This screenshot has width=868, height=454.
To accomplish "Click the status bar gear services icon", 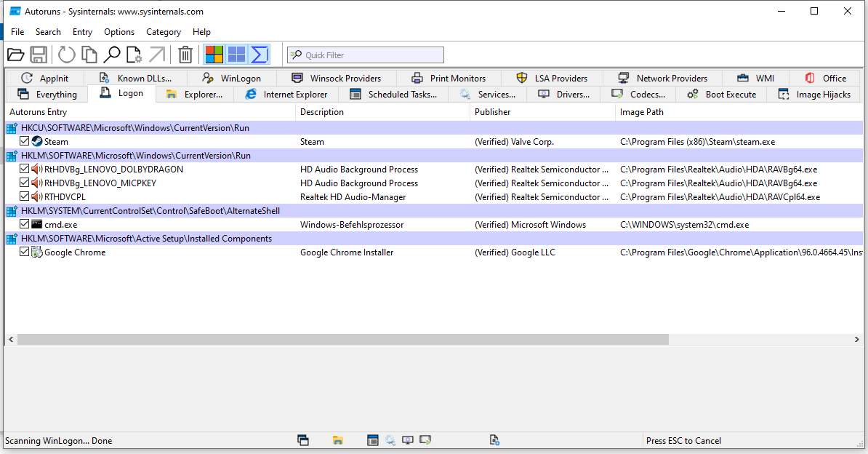I will click(390, 440).
